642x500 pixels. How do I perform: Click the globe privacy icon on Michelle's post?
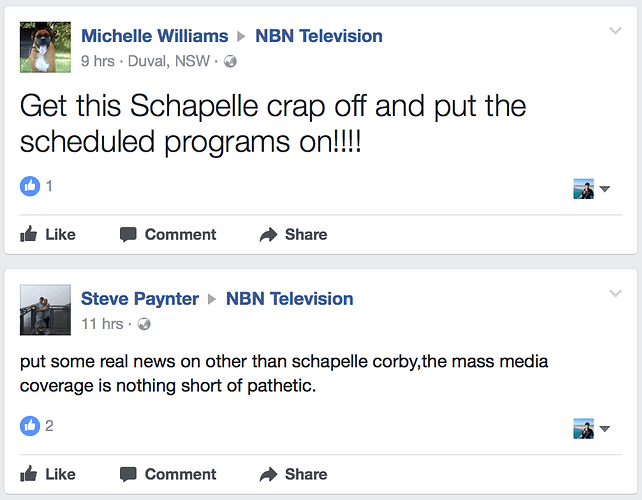coord(230,61)
